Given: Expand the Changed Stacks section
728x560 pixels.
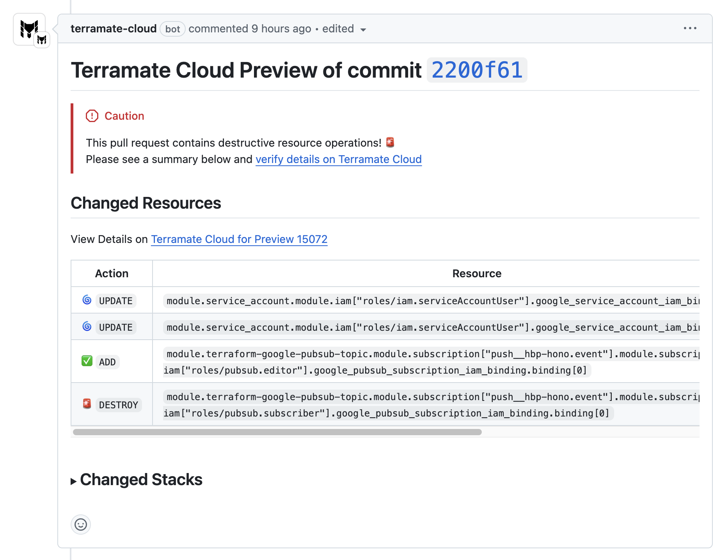Looking at the screenshot, I should coord(141,479).
